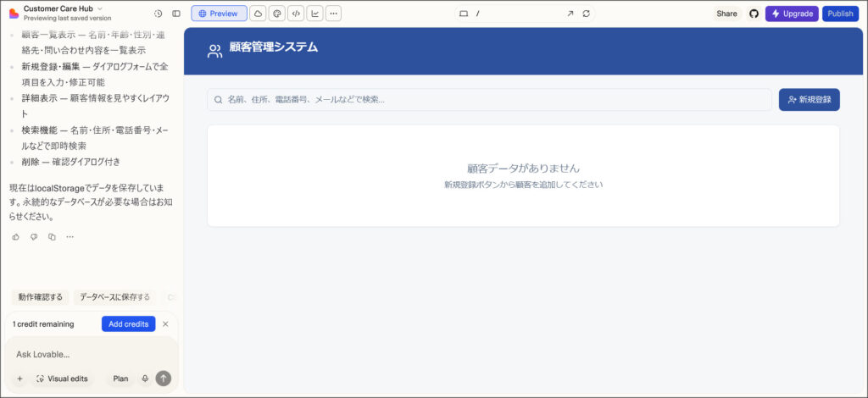Click the 動作確認する suggestion chip
868x398 pixels.
click(41, 297)
